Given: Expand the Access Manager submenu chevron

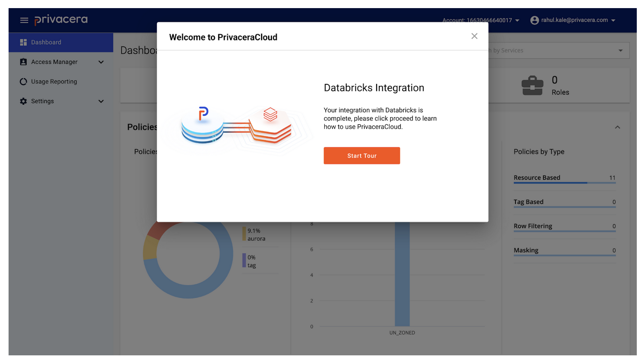Looking at the screenshot, I should [x=101, y=62].
